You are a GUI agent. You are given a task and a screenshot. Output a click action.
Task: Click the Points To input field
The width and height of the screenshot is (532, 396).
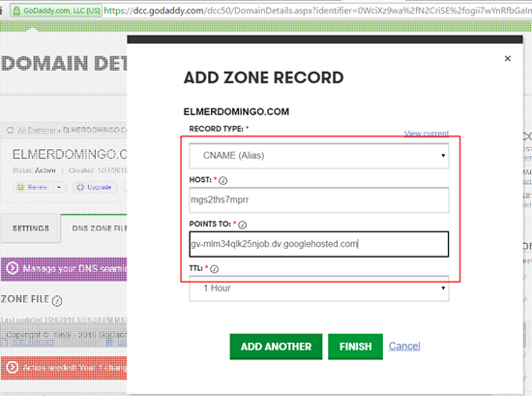pos(318,244)
